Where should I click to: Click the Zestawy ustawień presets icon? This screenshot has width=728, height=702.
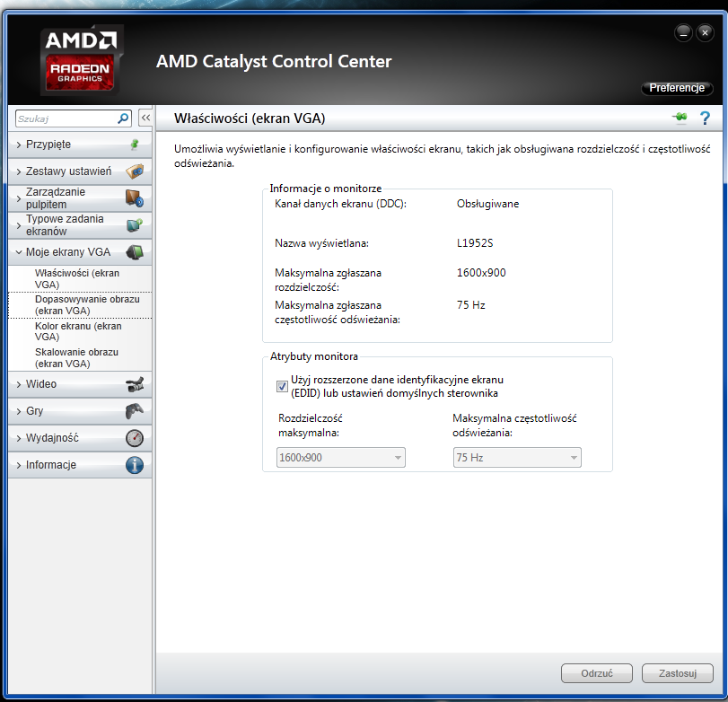coord(135,171)
